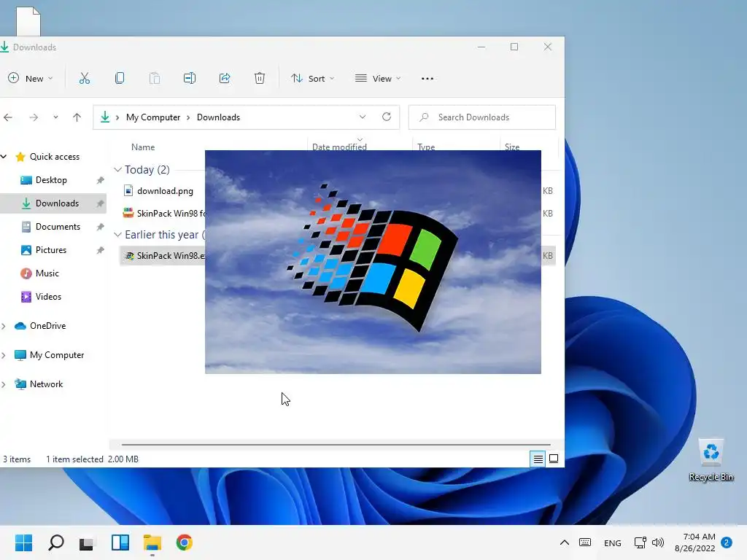
Task: Go back with the left arrow
Action: click(8, 117)
